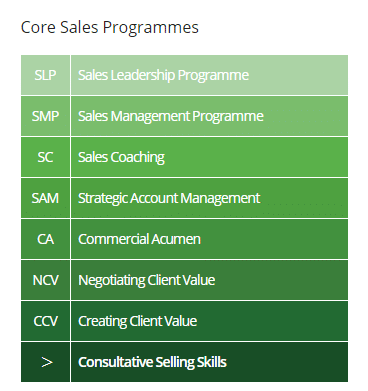This screenshot has height=391, width=368.
Task: Open Strategic Account Management
Action: click(169, 198)
